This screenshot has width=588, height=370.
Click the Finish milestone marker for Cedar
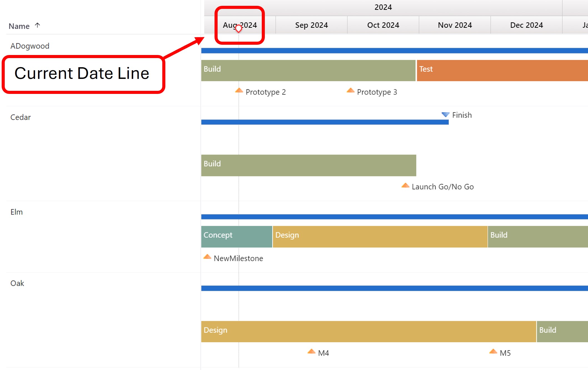[445, 114]
